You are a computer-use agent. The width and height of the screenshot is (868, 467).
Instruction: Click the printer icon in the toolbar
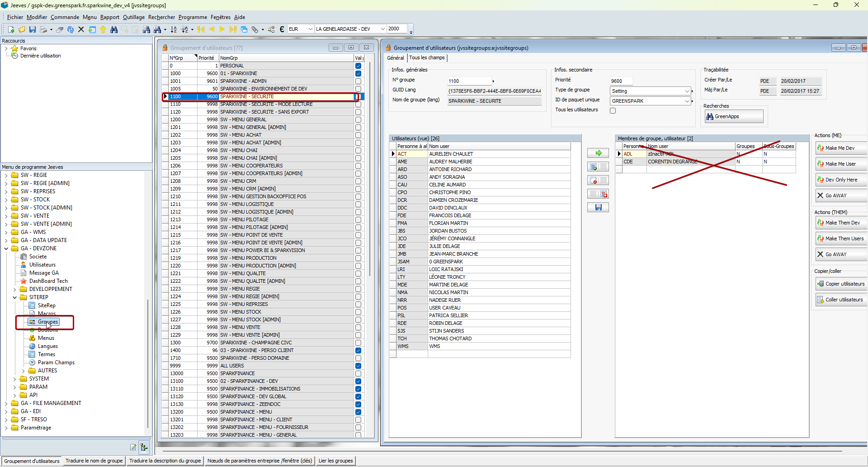(43, 29)
